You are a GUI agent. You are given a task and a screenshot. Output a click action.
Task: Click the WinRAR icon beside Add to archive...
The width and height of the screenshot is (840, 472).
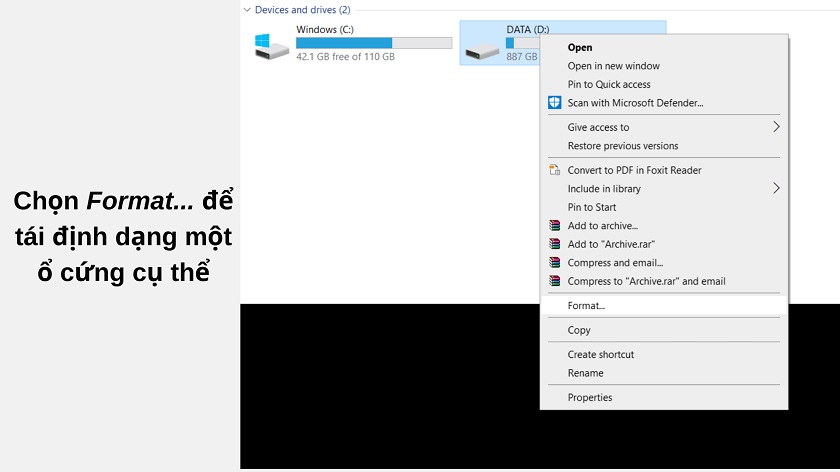[x=554, y=226]
